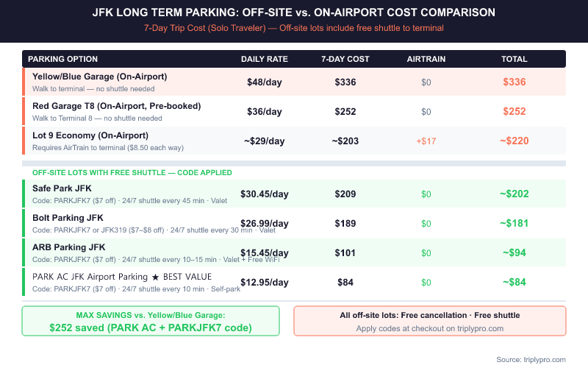The width and height of the screenshot is (588, 368).
Task: Click the 7-DAY COST column header
Action: click(345, 59)
